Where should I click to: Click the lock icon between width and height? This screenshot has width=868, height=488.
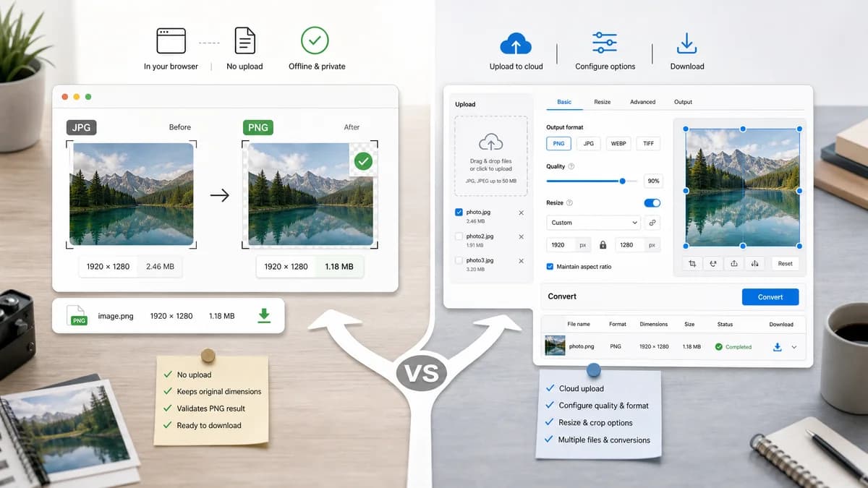tap(603, 245)
